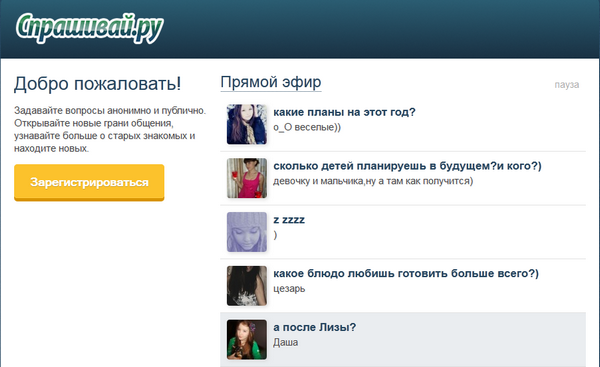Viewport: 600px width, 367px height.
Task: Pause the live feed via пауза
Action: click(x=567, y=85)
